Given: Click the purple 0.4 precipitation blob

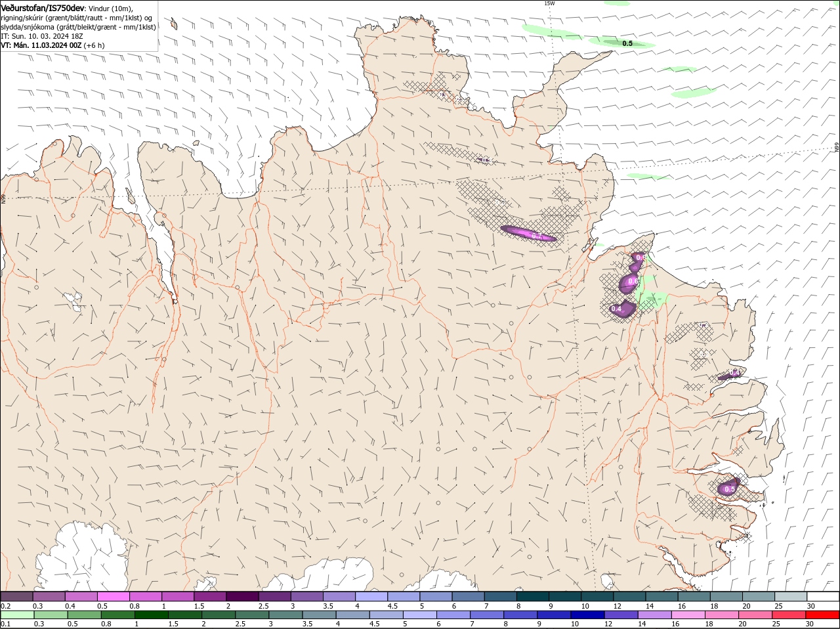Looking at the screenshot, I should pyautogui.click(x=622, y=309).
